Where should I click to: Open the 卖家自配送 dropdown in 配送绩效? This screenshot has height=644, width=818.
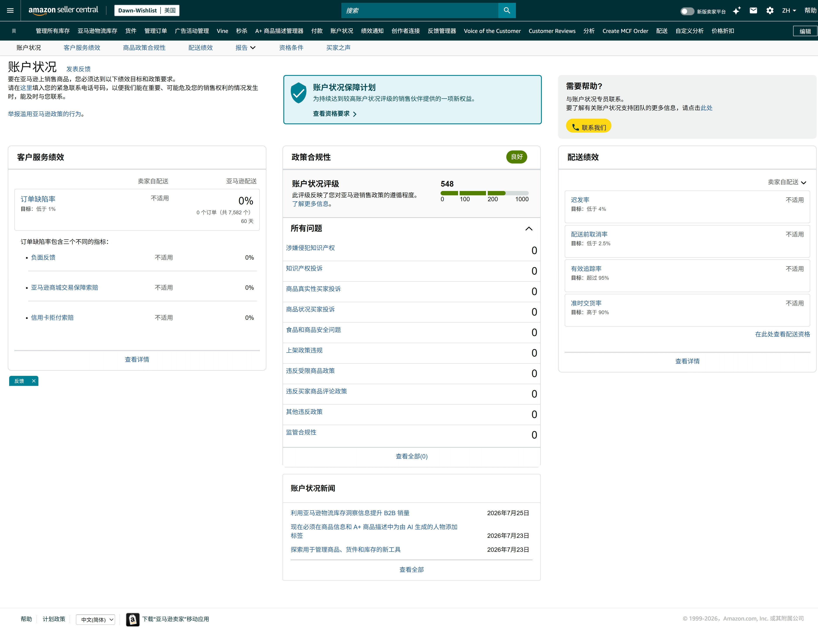tap(787, 182)
